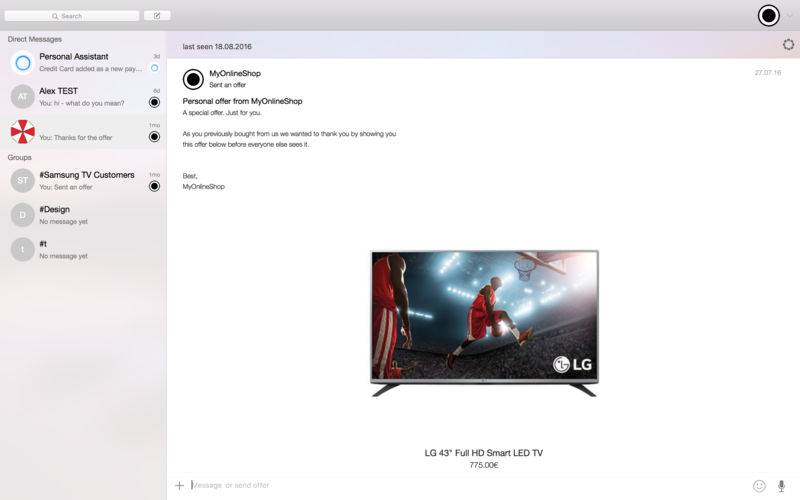Click the ST group avatar
Screen dimensions: 800x500
pyautogui.click(x=22, y=181)
